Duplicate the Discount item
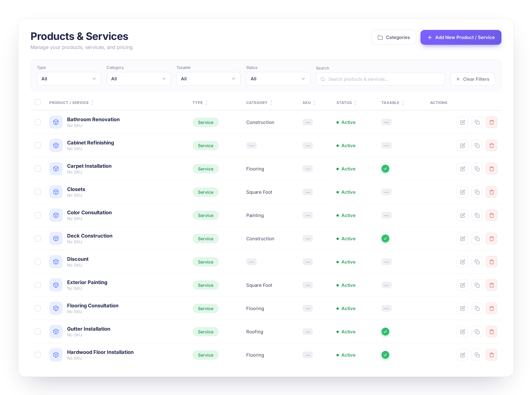Image resolution: width=532 pixels, height=395 pixels. [477, 262]
